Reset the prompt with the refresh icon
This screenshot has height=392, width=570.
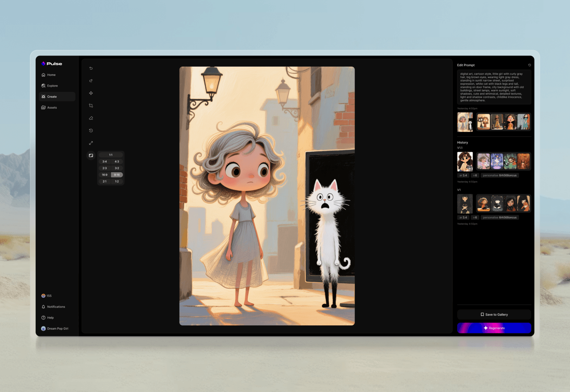tap(529, 65)
